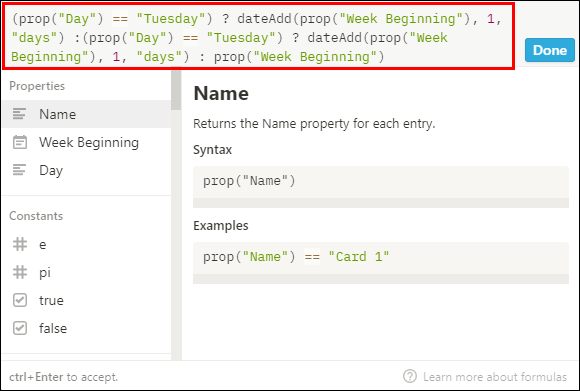Insert the constant e
580x391 pixels.
(87, 244)
